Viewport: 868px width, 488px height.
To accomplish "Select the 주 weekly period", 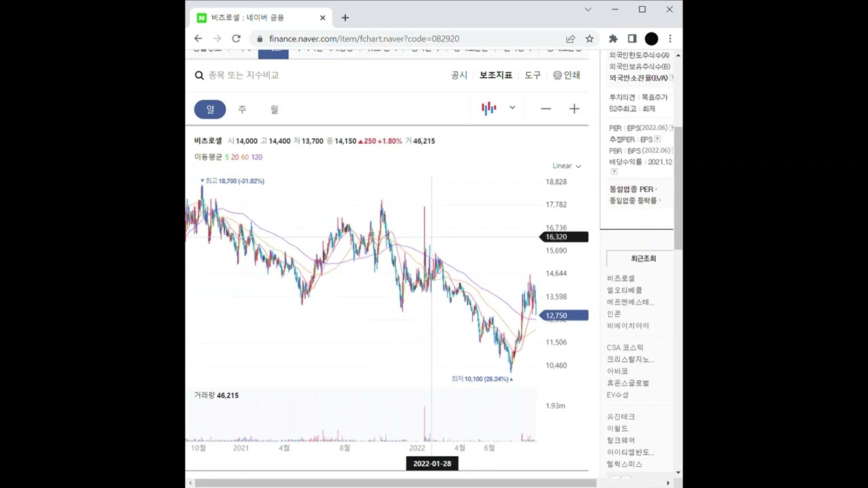I will point(242,109).
